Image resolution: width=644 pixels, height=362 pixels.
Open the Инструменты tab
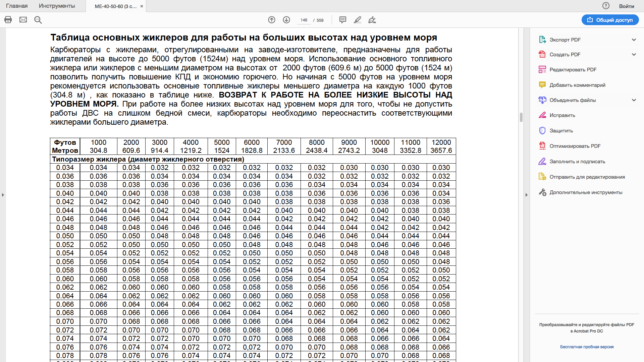(x=57, y=6)
